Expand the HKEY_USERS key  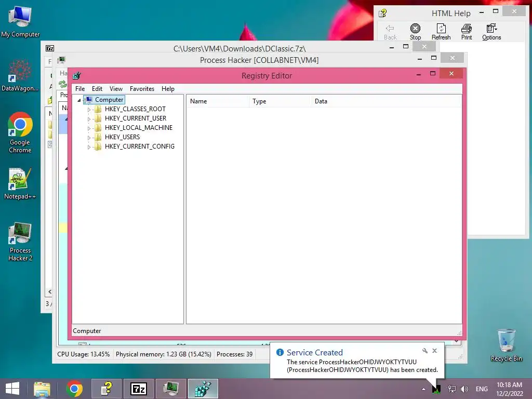click(x=89, y=138)
